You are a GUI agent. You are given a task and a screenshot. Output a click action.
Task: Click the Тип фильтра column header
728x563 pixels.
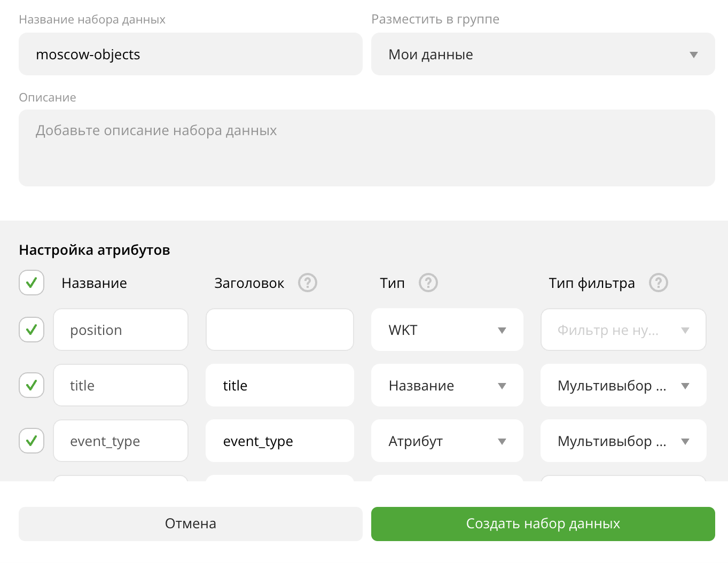pos(592,283)
